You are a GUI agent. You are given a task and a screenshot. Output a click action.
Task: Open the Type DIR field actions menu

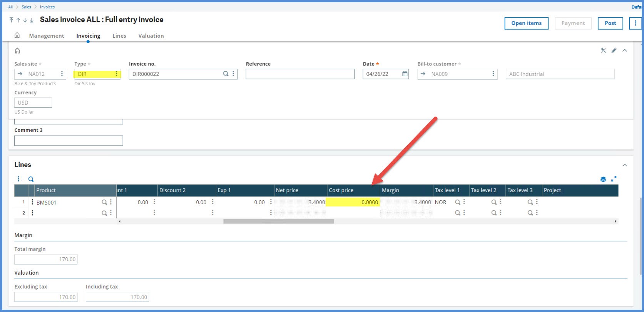pyautogui.click(x=116, y=74)
